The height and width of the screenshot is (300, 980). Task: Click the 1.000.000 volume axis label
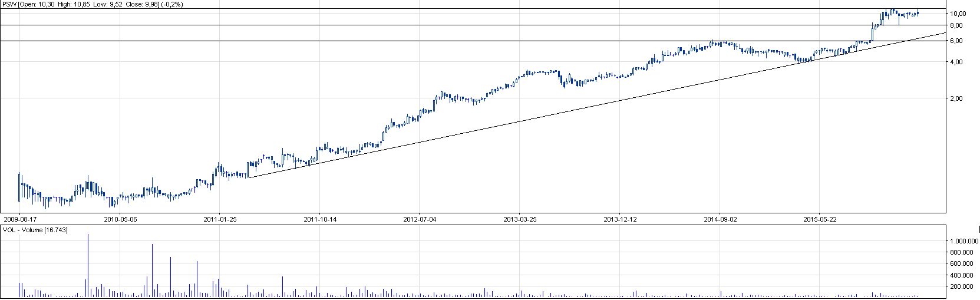pyautogui.click(x=963, y=241)
